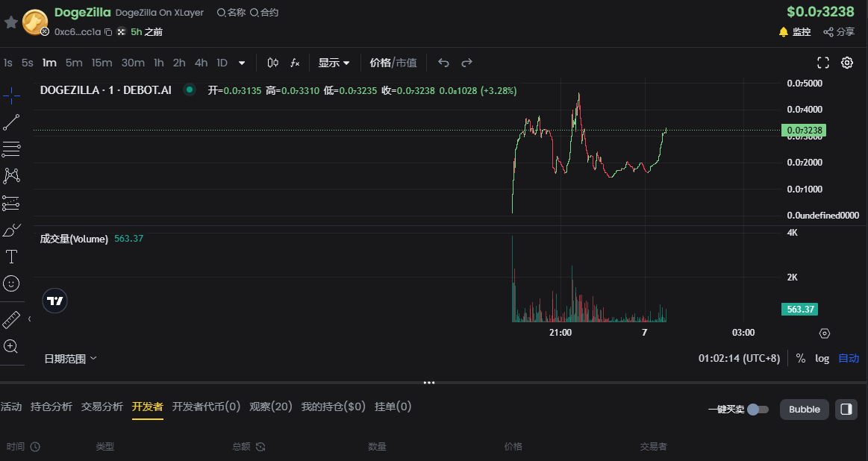Switch to the 活动 tab
Image resolution: width=868 pixels, height=461 pixels.
pos(11,407)
